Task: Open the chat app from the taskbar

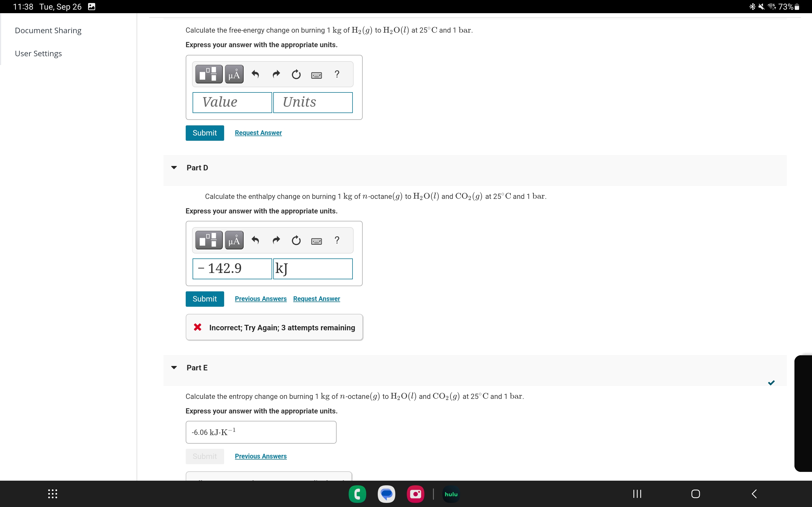Action: click(386, 494)
